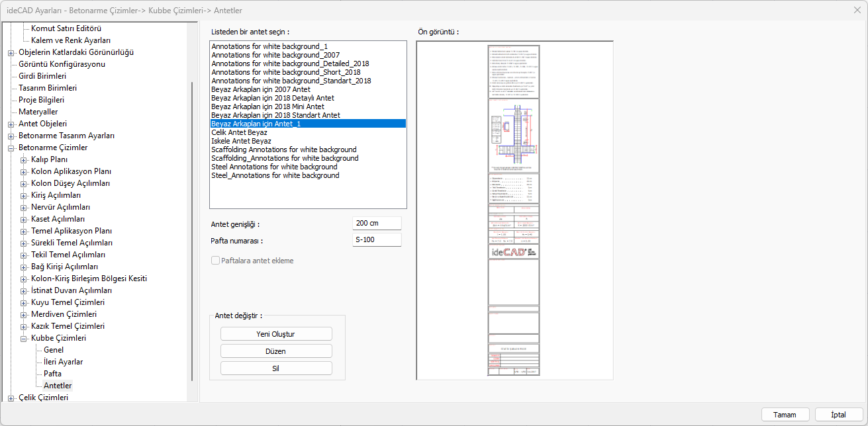Confirm settings with the Tamam button
The image size is (868, 426).
785,415
